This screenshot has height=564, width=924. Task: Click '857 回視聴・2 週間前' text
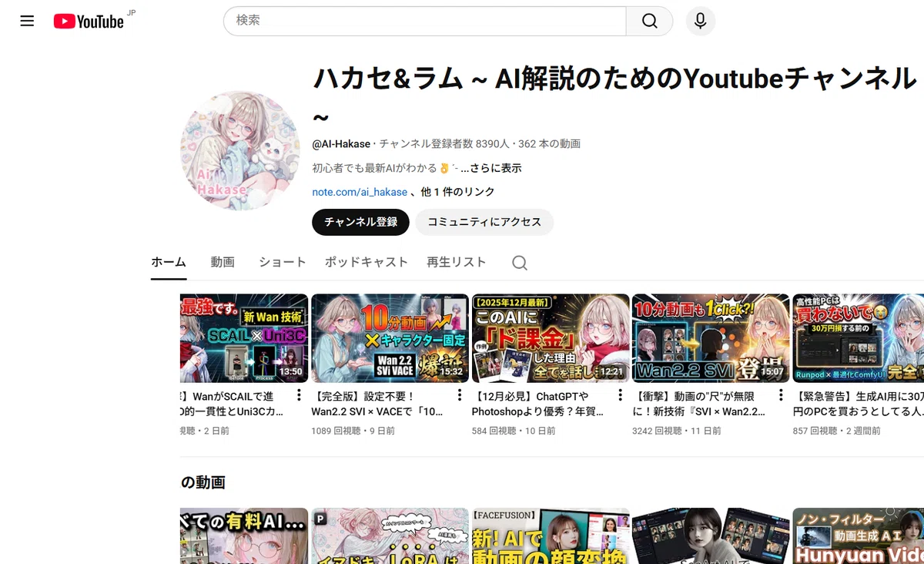[836, 431]
